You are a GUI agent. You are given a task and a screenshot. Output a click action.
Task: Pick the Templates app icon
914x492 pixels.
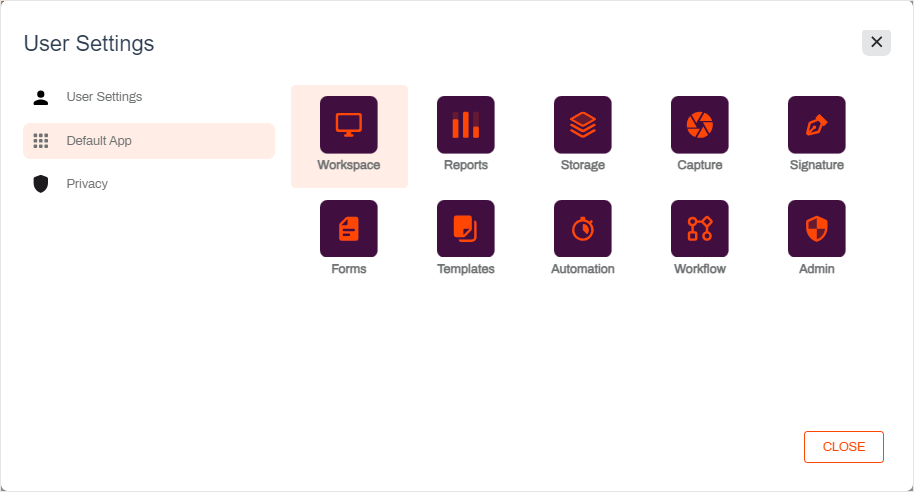point(466,229)
